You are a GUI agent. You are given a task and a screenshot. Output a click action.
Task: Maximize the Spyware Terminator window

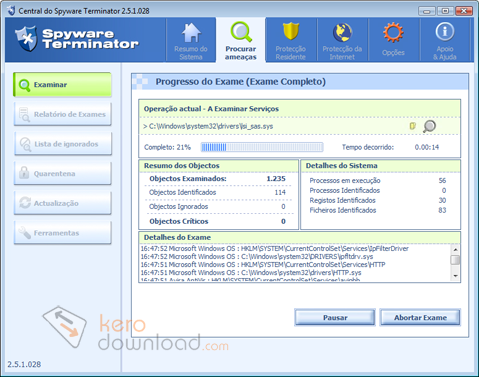pyautogui.click(x=445, y=11)
